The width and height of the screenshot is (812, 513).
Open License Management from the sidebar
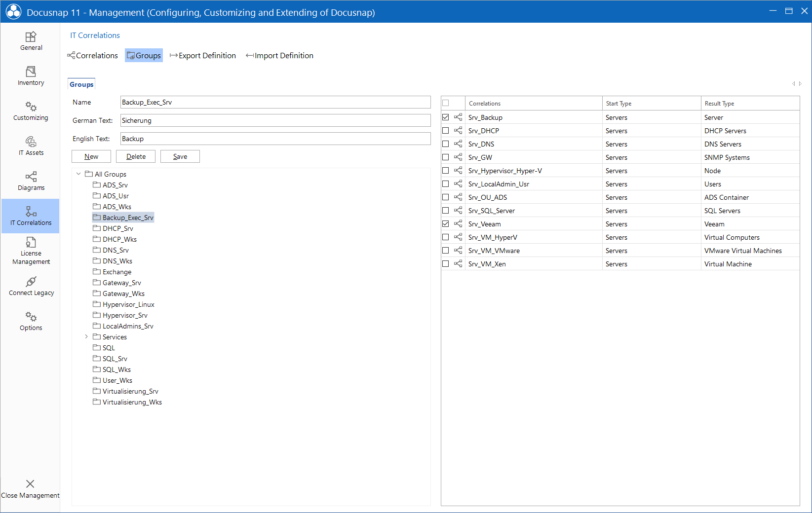[30, 251]
